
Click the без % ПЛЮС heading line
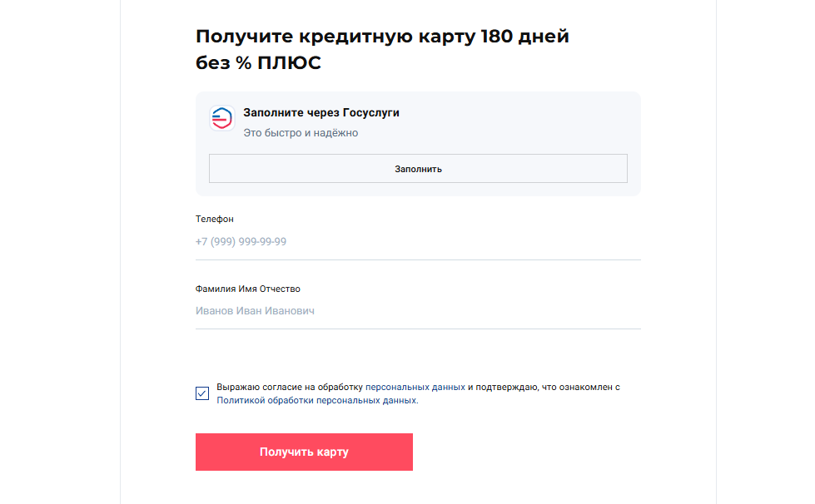pos(258,63)
